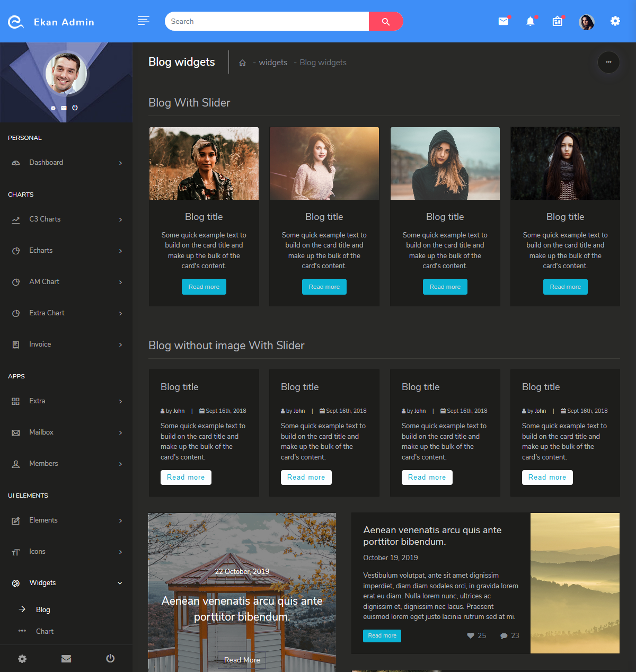Click the Invoice icon in the sidebar
The height and width of the screenshot is (672, 636).
pos(16,344)
